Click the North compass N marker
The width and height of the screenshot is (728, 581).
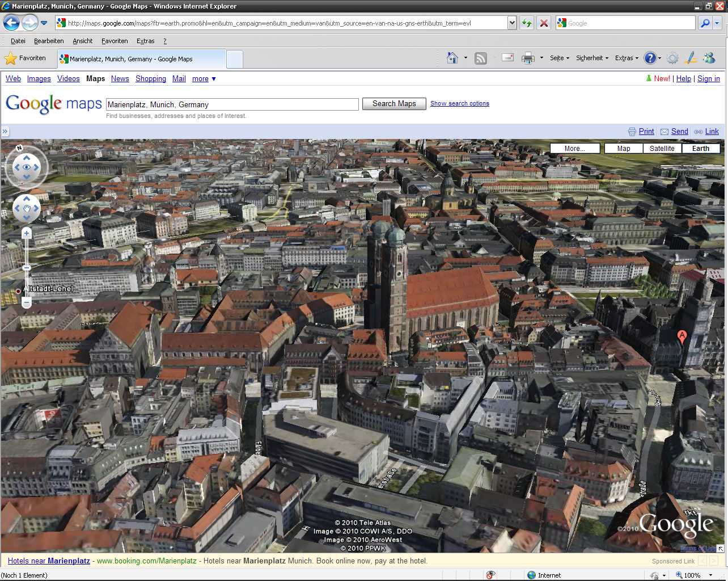(19, 148)
